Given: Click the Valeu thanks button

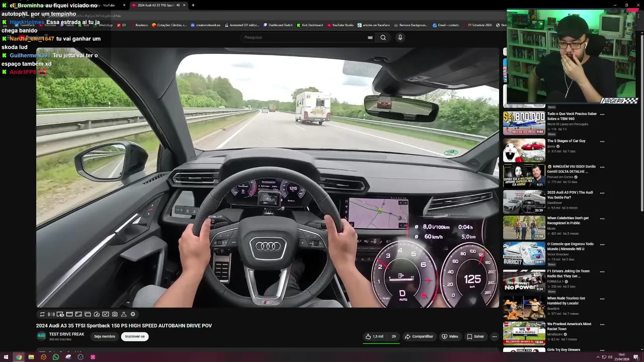Looking at the screenshot, I should 450,336.
